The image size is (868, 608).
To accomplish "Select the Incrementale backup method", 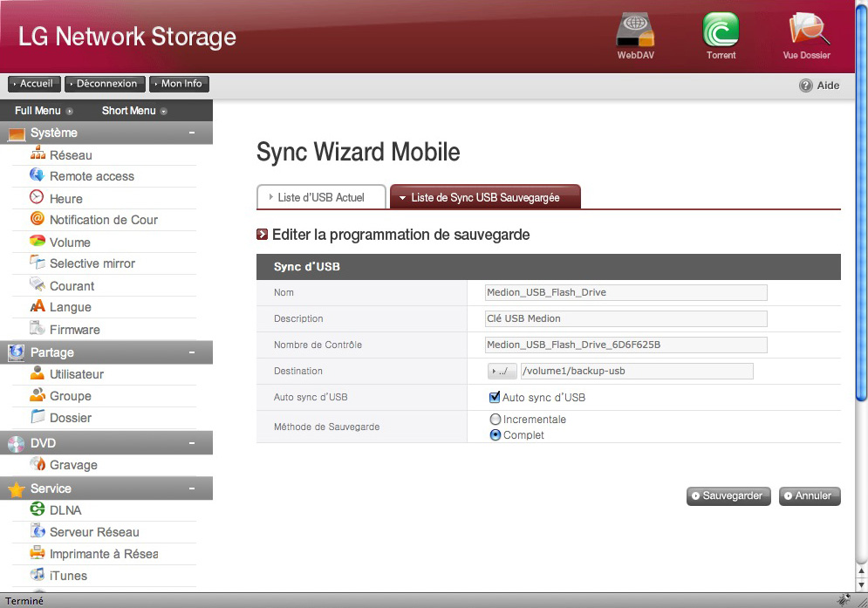I will tap(496, 420).
